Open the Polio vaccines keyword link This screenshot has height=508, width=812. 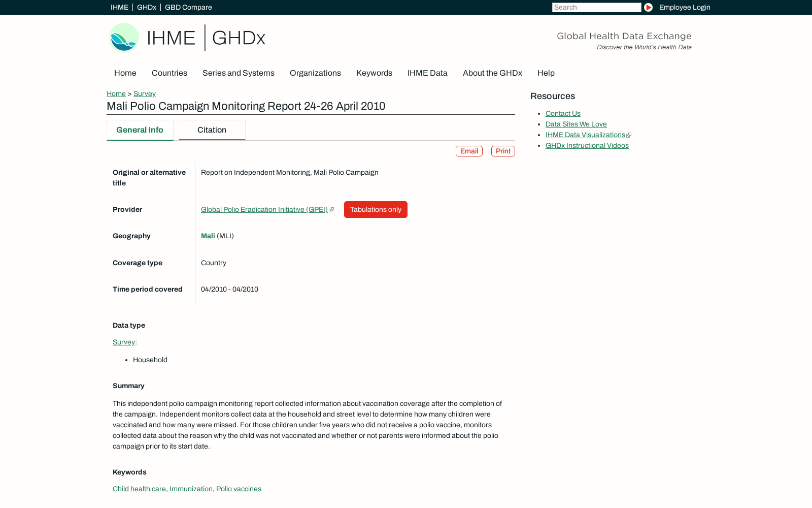tap(239, 489)
